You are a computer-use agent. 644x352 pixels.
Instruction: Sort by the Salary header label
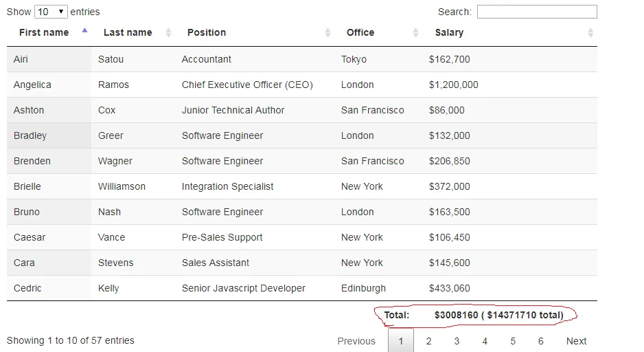pyautogui.click(x=449, y=32)
